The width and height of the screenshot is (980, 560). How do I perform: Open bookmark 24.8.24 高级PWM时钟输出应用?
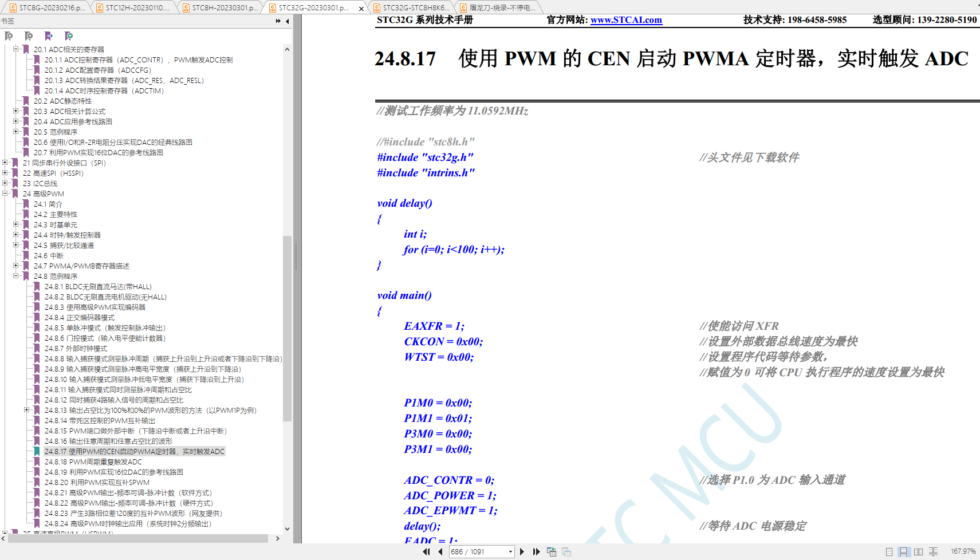pos(128,523)
